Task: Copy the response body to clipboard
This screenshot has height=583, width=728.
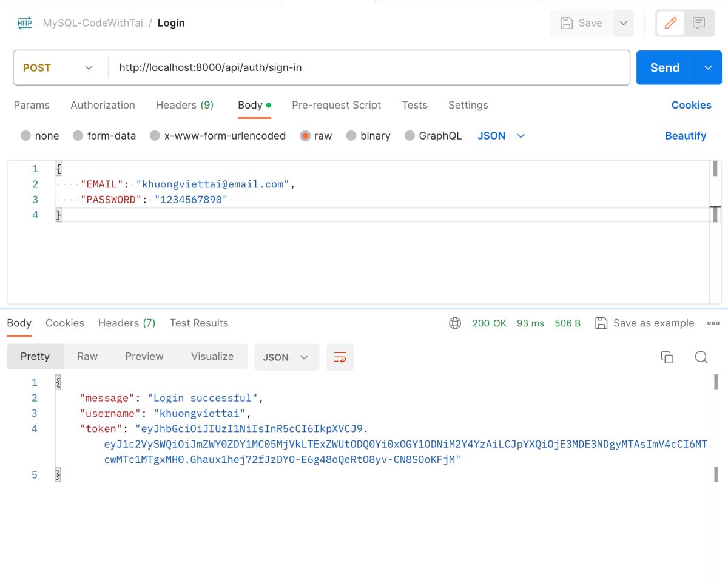Action: (667, 357)
